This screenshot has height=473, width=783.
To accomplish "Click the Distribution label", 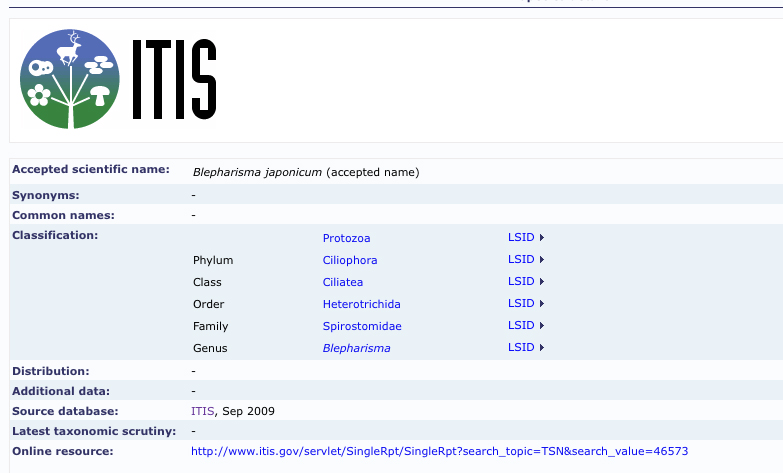I will click(x=50, y=371).
